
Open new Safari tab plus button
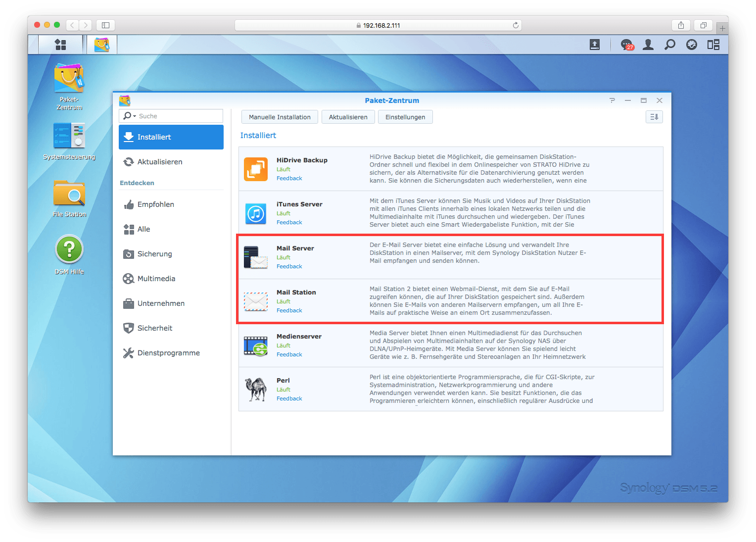click(722, 28)
